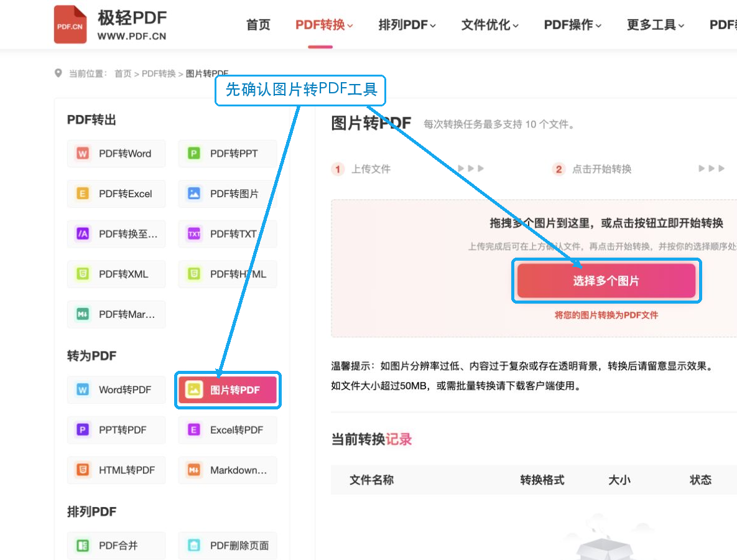Select the PDF合并 tool label
Viewport: 737px width, 560px height.
click(118, 546)
